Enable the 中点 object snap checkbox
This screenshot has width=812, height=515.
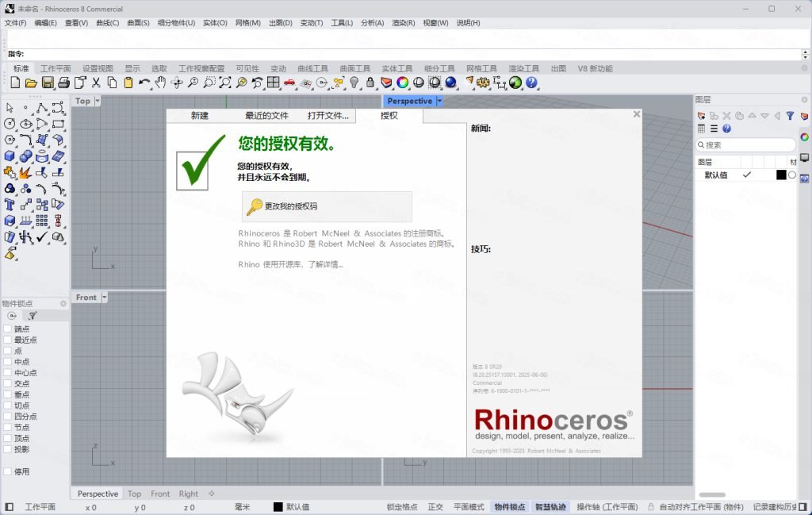pos(8,362)
